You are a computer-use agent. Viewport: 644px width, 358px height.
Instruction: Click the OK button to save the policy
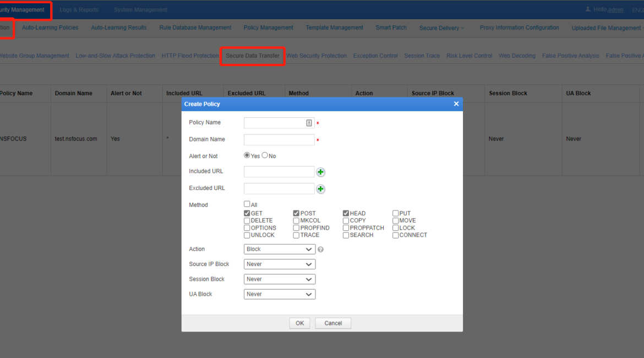point(299,323)
